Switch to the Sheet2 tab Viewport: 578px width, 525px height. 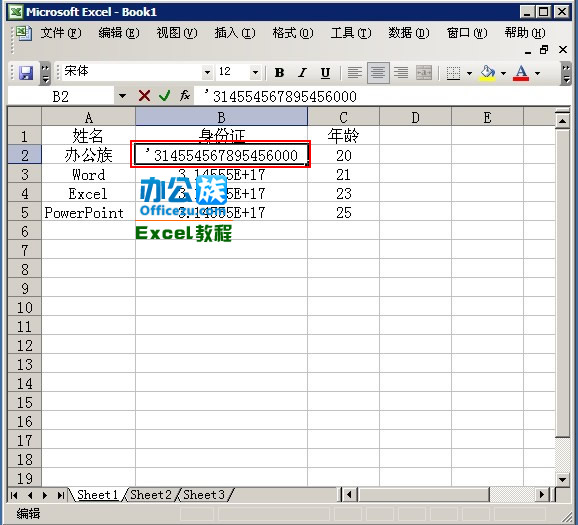tap(151, 494)
